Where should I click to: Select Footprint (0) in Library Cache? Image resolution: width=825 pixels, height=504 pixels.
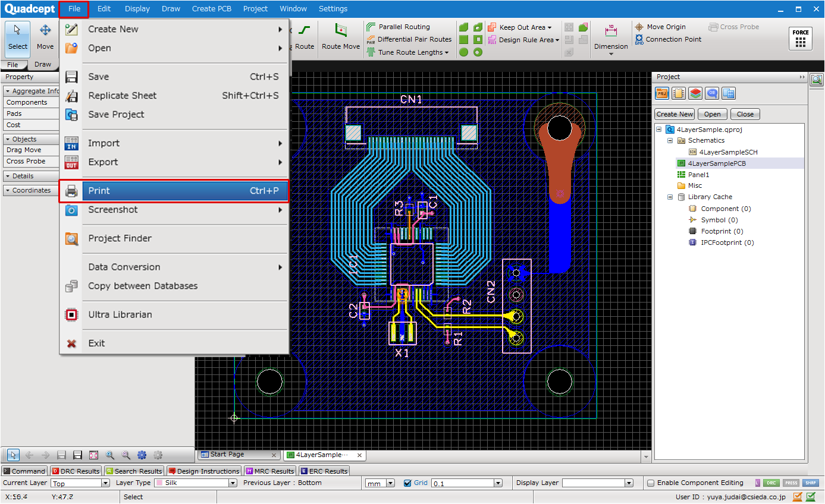tap(722, 231)
